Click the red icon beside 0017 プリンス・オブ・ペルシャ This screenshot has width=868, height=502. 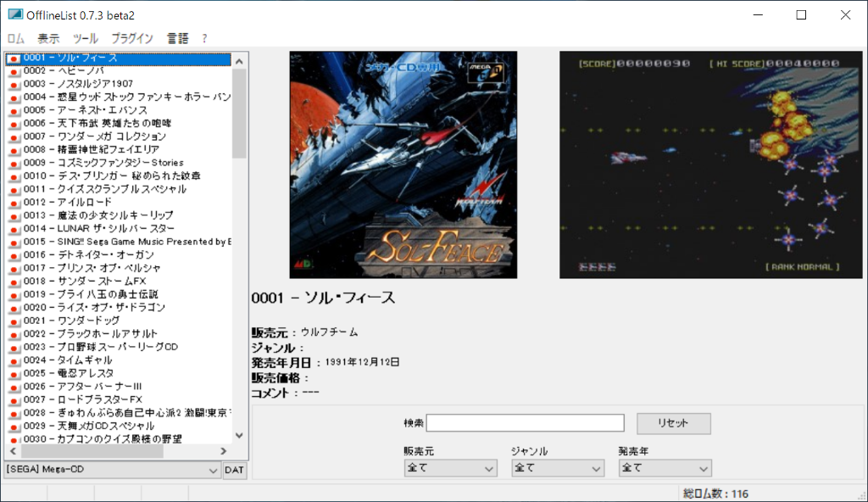point(14,269)
